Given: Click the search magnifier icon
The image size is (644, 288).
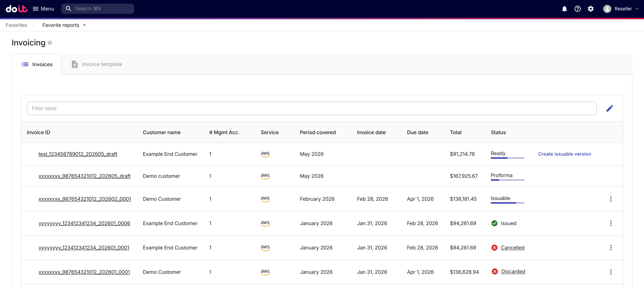Looking at the screenshot, I should click(x=68, y=9).
